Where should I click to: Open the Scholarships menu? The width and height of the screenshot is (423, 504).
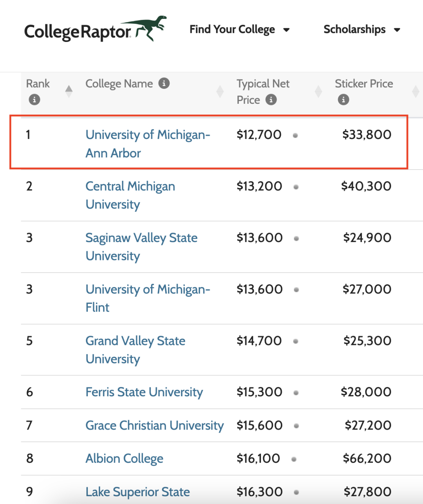(x=354, y=29)
